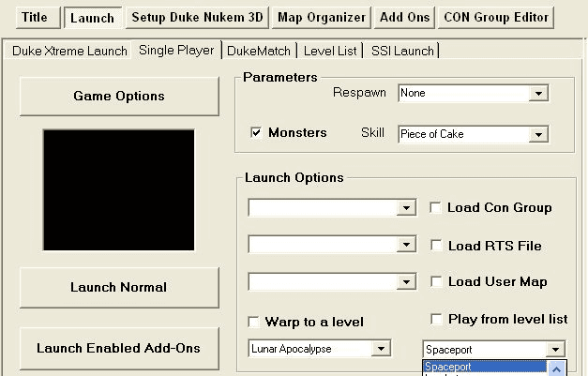The width and height of the screenshot is (588, 376).
Task: Select the Single Player sub-tab
Action: pos(176,51)
